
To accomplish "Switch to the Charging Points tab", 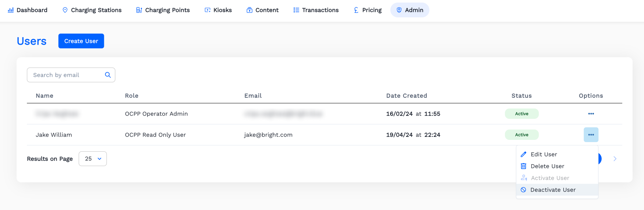I will (163, 10).
